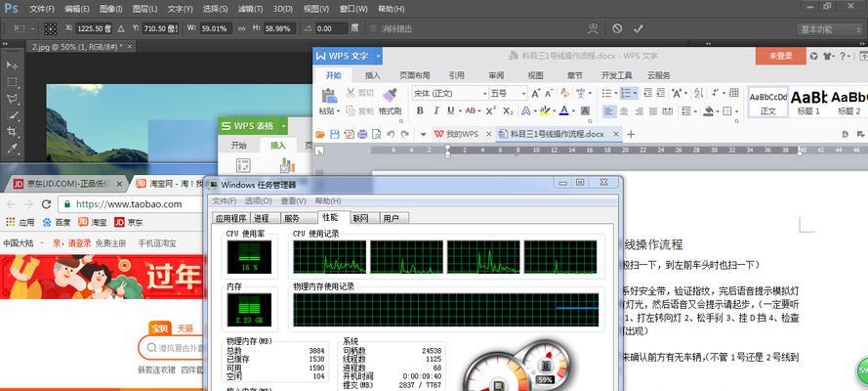The width and height of the screenshot is (868, 391).
Task: Cancel the transform with the circle-slash icon
Action: click(x=617, y=28)
